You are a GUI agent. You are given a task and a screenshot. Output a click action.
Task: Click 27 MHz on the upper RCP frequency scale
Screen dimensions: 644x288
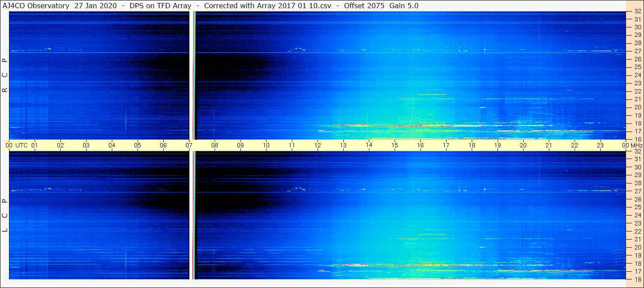(637, 51)
